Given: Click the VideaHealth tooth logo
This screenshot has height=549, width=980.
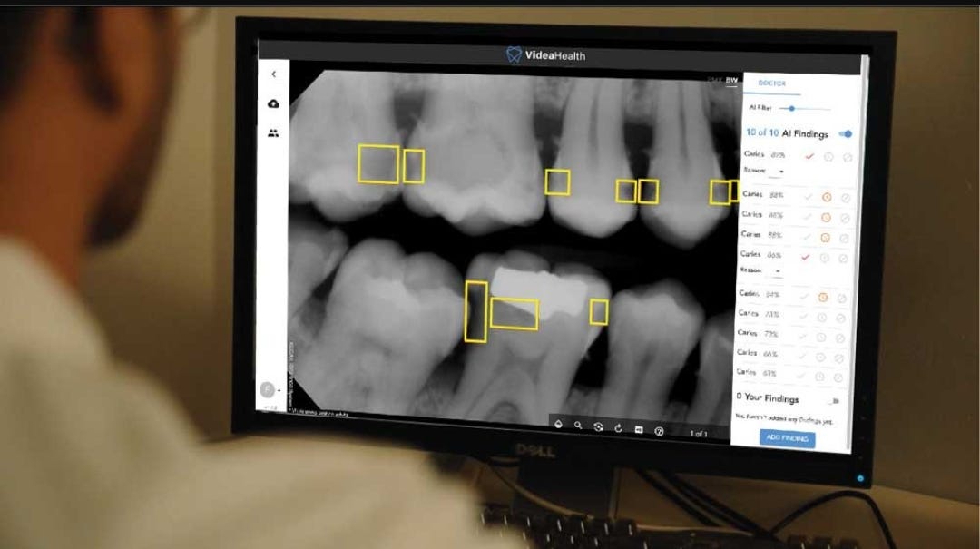Looking at the screenshot, I should (x=514, y=54).
